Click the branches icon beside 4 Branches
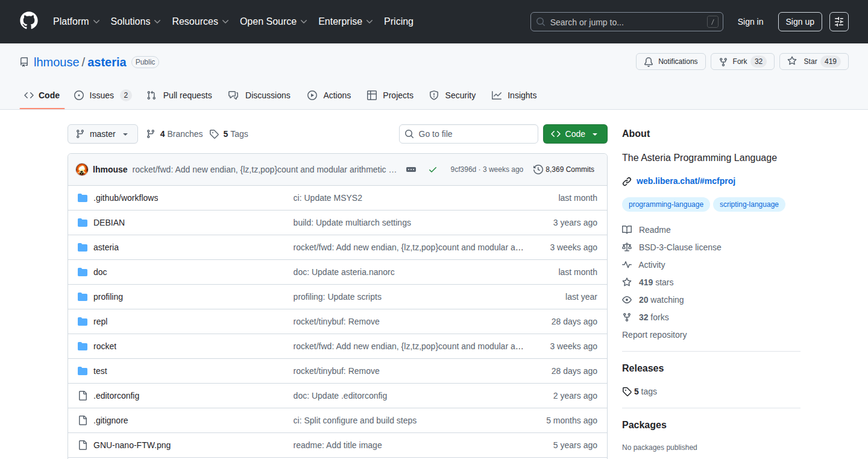 (151, 134)
